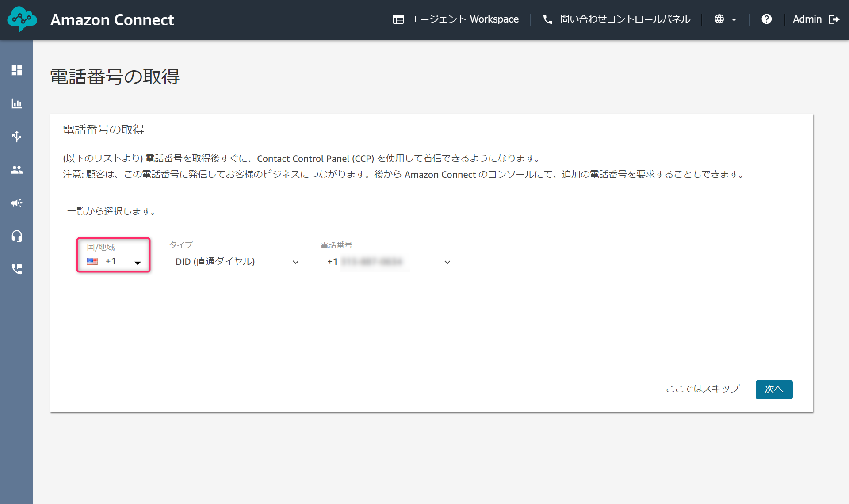849x504 pixels.
Task: Open the Dashboard from the sidebar
Action: (17, 70)
